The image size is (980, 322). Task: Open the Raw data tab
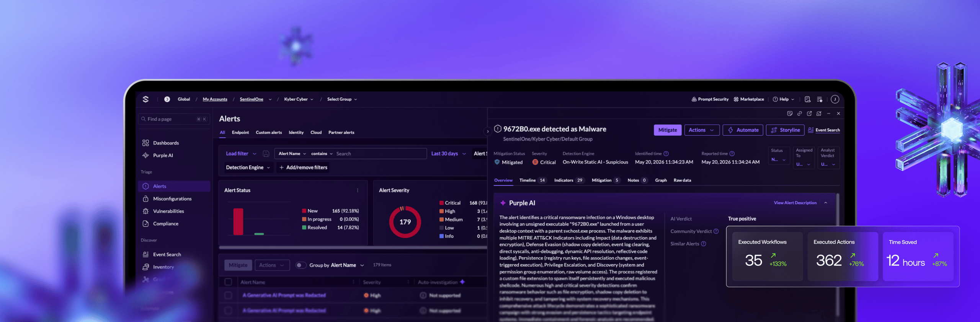[x=682, y=181]
